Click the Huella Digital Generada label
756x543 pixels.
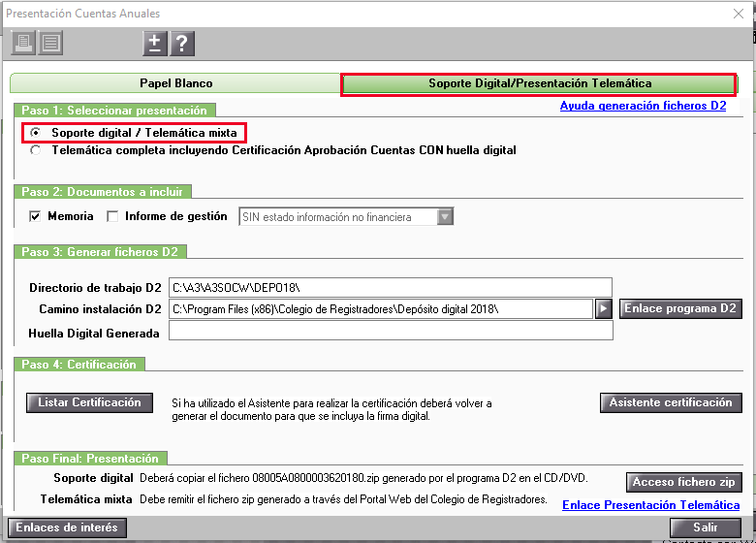coord(94,334)
